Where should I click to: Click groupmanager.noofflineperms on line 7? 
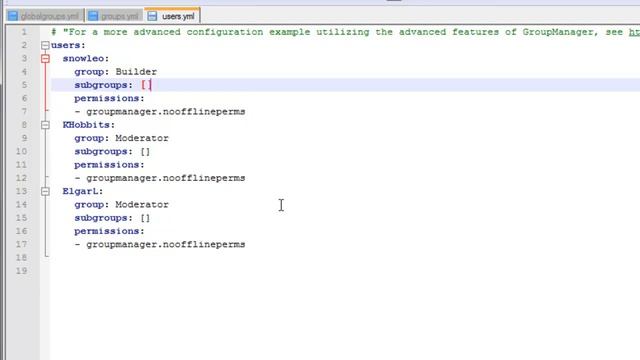166,112
